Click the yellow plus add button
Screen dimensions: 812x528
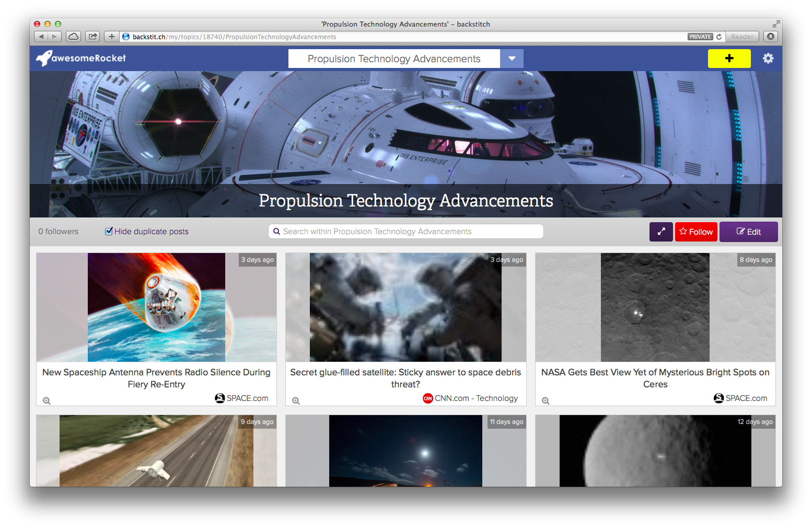pyautogui.click(x=729, y=59)
